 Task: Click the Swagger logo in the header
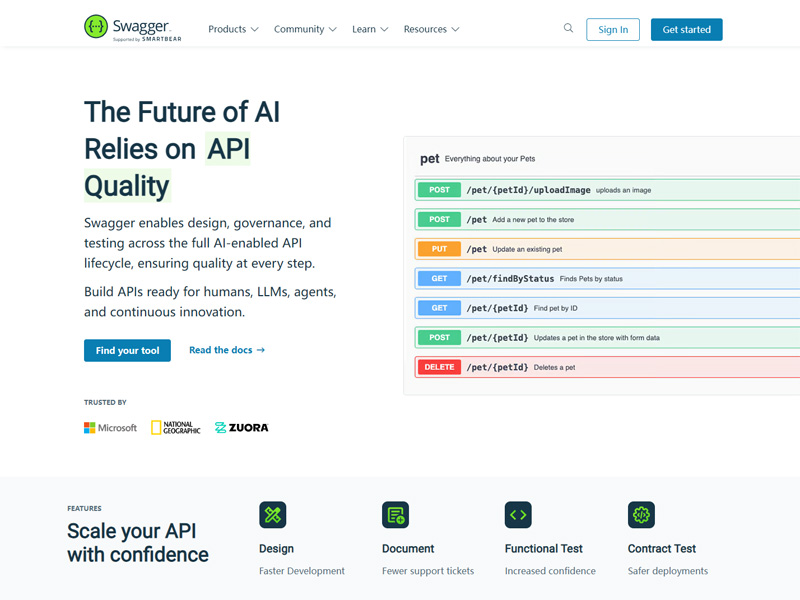133,28
